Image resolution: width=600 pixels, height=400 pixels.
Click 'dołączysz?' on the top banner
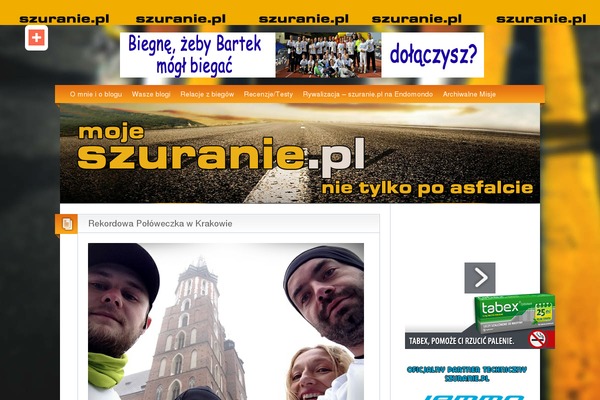(432, 55)
